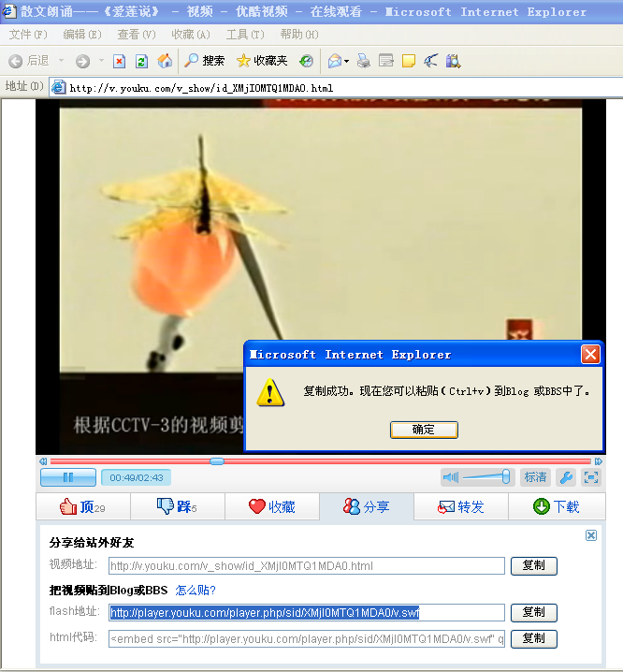Open the 工具(T) menu
623x672 pixels.
tap(244, 35)
